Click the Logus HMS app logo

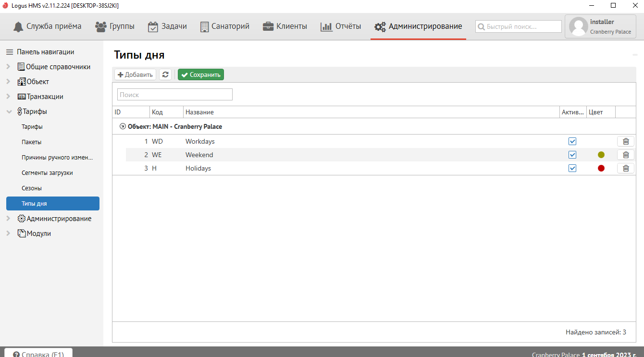pyautogui.click(x=5, y=5)
